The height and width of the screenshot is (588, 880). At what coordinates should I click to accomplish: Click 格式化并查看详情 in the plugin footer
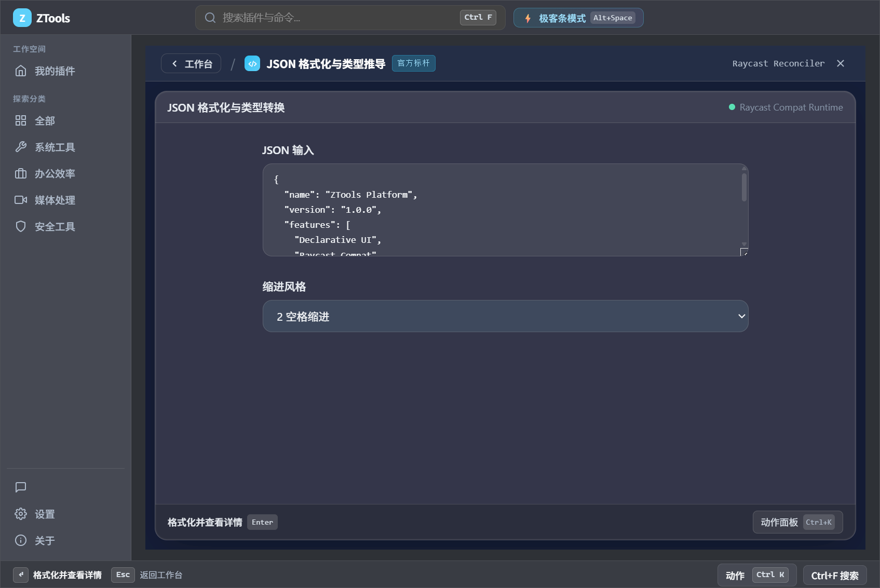(x=222, y=522)
